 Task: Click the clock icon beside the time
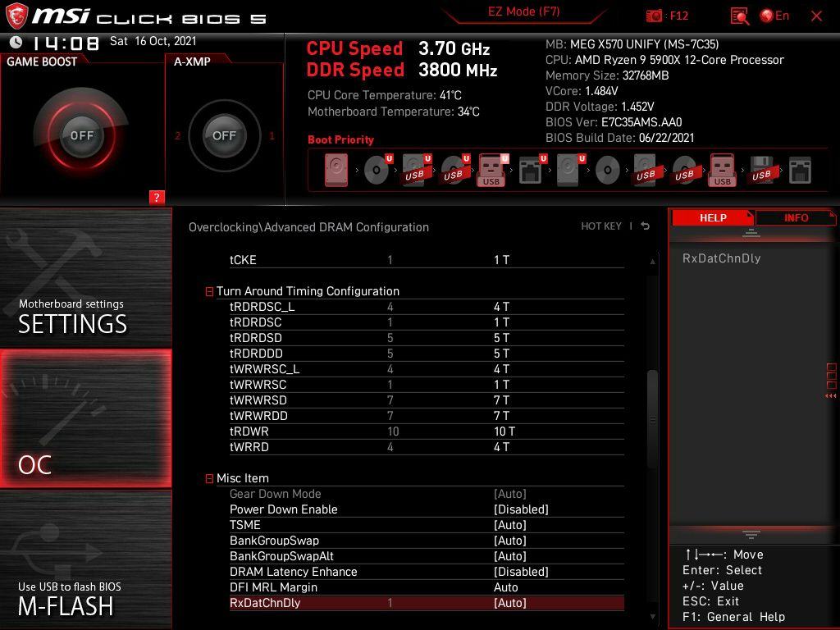(x=16, y=42)
